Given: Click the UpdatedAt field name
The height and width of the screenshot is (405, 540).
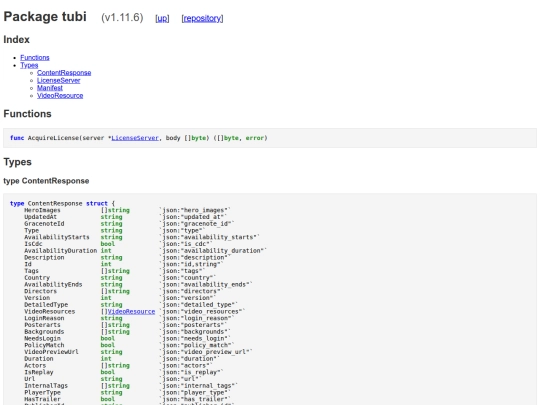Looking at the screenshot, I should (x=40, y=217).
